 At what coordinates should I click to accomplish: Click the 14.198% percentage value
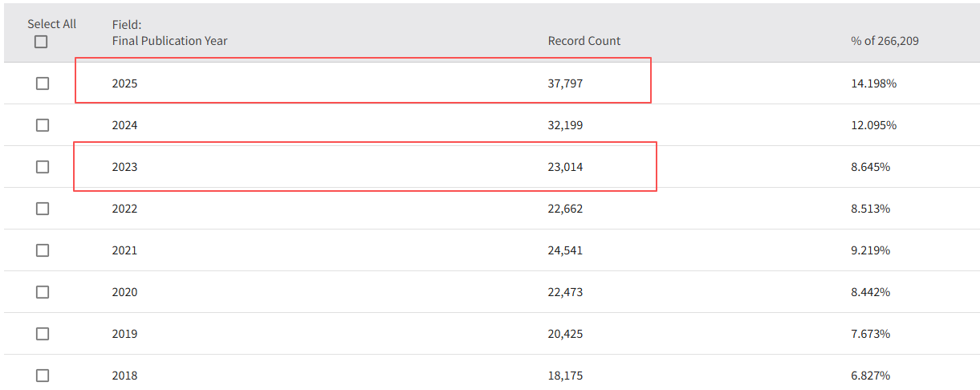(873, 83)
